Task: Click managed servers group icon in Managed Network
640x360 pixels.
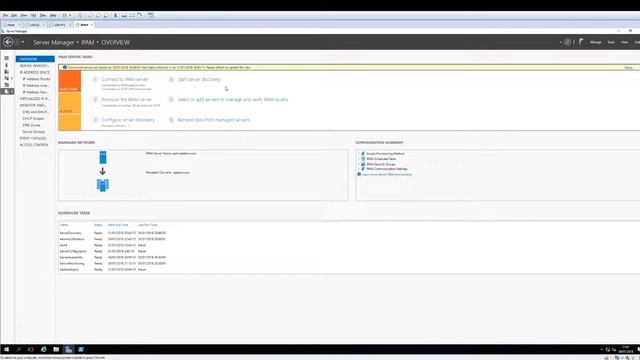Action: click(103, 185)
